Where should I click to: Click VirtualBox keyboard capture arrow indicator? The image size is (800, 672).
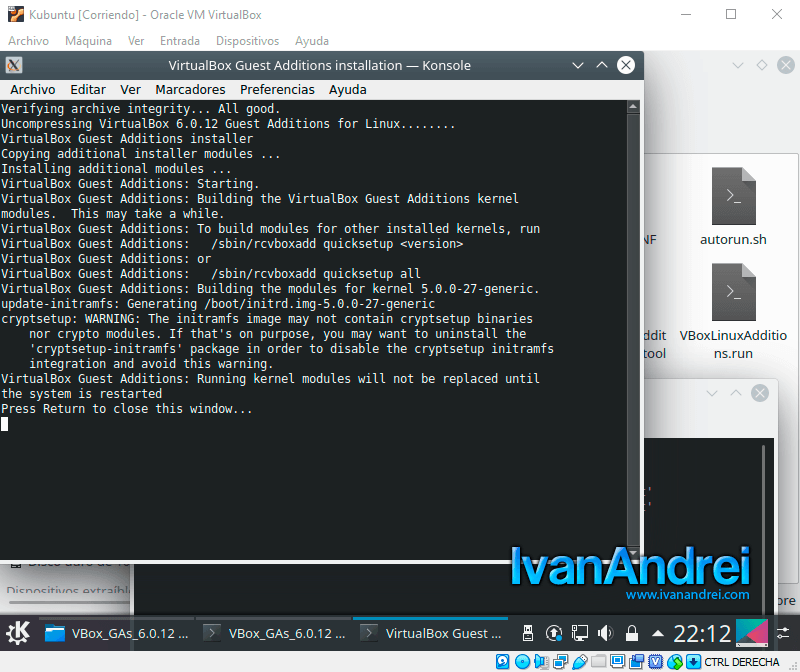point(693,662)
